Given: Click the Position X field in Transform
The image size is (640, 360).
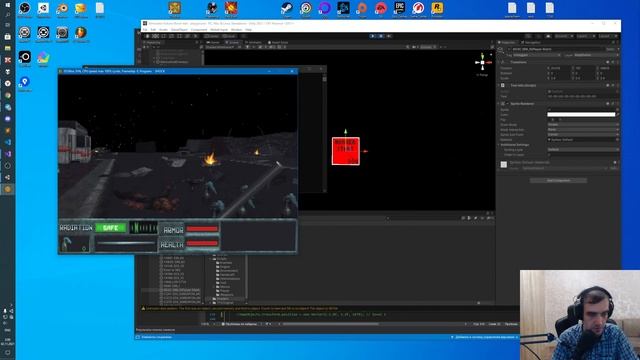Looking at the screenshot, I should [560, 68].
